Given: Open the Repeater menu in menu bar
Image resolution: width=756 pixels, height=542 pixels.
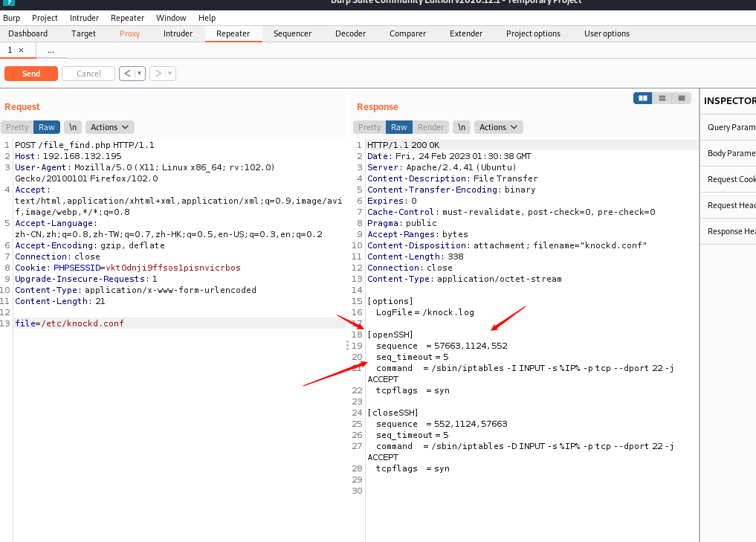Looking at the screenshot, I should pyautogui.click(x=127, y=18).
